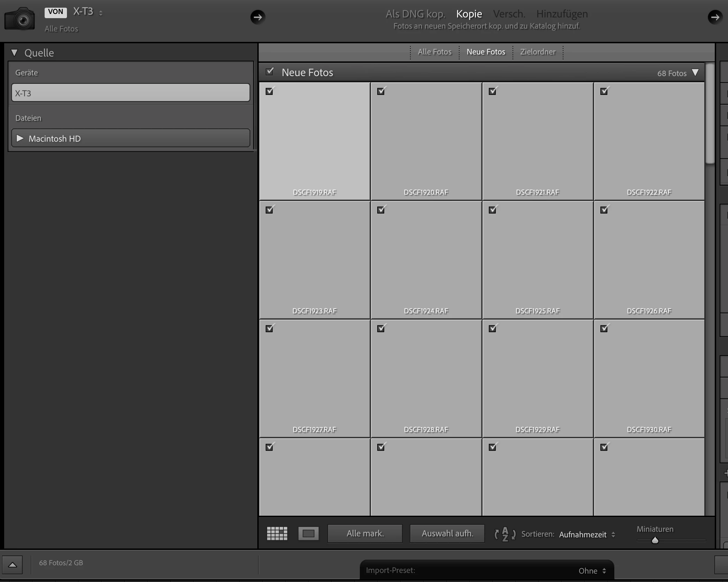Switch to the Alle Fotos tab
This screenshot has height=582, width=728.
pyautogui.click(x=434, y=52)
